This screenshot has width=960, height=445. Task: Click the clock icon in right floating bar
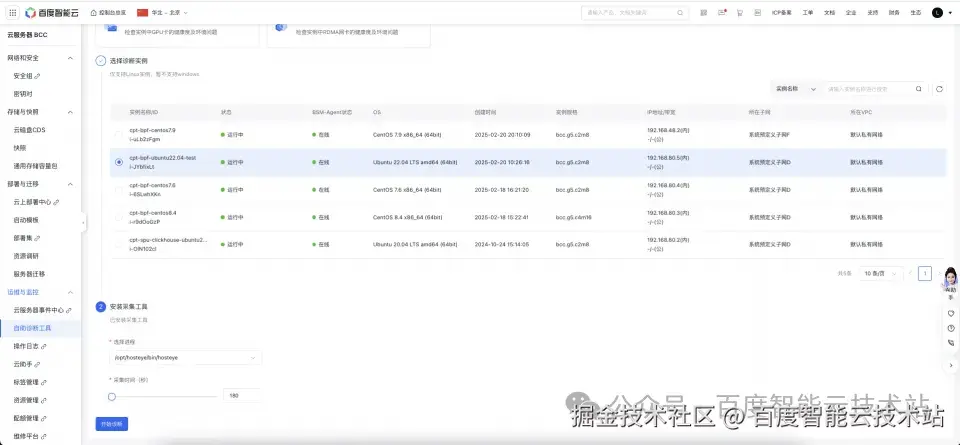(951, 328)
